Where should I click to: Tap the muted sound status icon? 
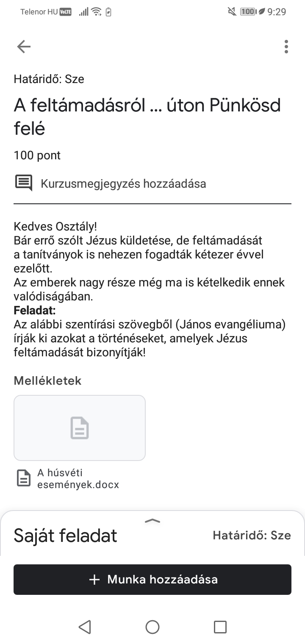(x=232, y=12)
